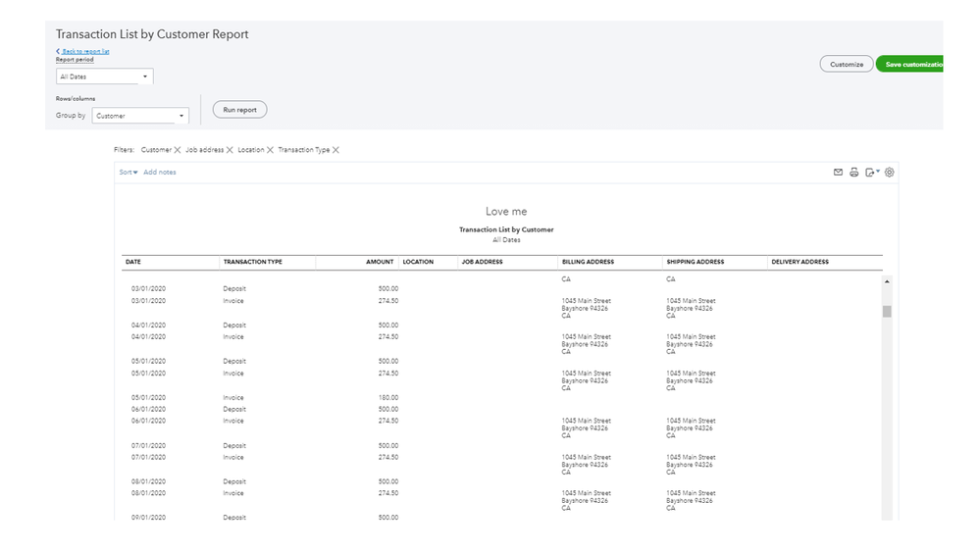
Task: Clear the Location filter X icon
Action: coord(270,150)
